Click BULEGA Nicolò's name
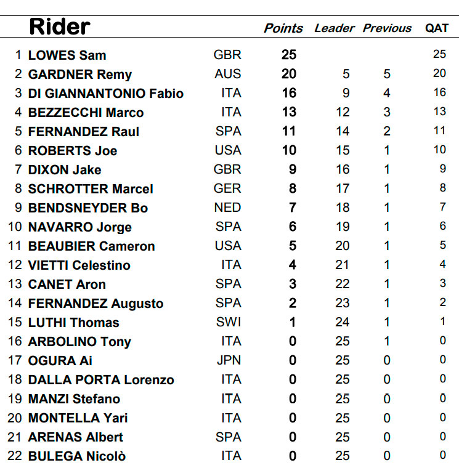 [77, 456]
